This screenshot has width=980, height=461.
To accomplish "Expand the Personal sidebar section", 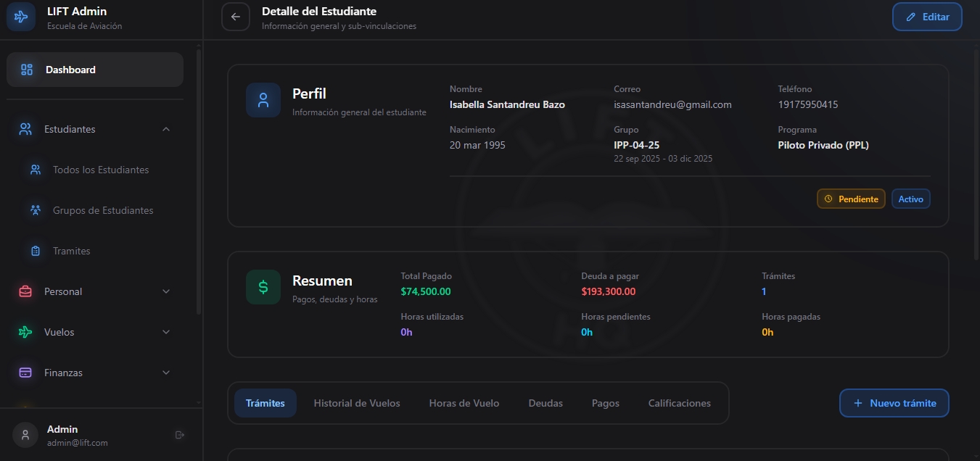I will (x=166, y=291).
